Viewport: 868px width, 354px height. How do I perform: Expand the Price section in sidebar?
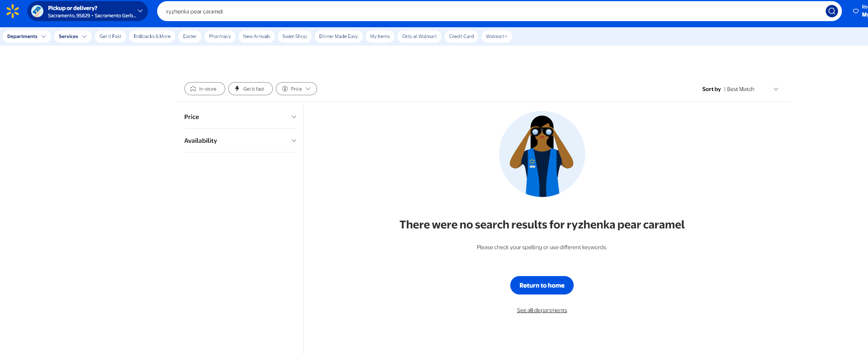tap(241, 117)
